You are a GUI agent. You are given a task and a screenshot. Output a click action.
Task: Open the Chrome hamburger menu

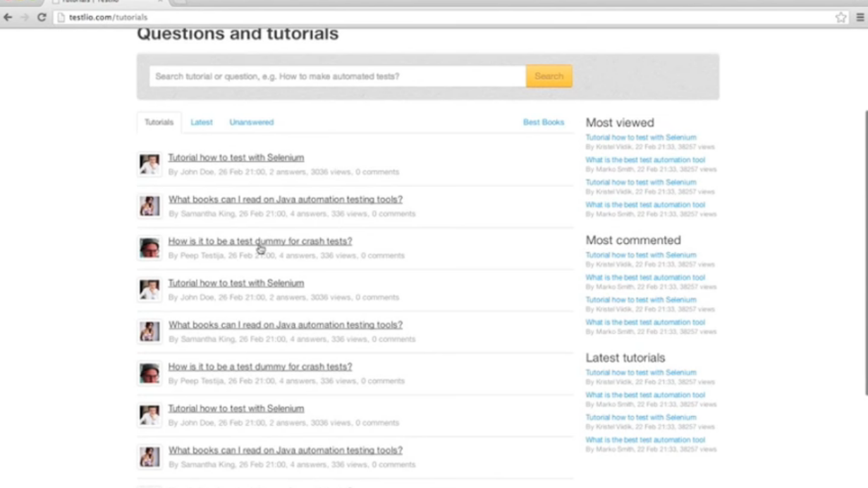click(x=860, y=18)
